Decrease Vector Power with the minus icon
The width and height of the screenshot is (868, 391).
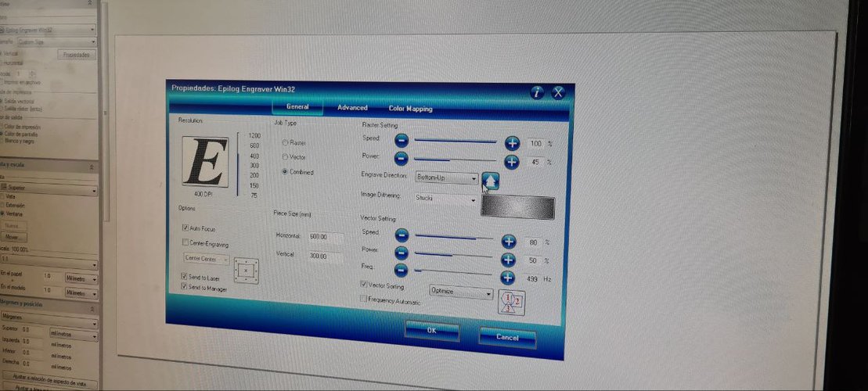[402, 253]
